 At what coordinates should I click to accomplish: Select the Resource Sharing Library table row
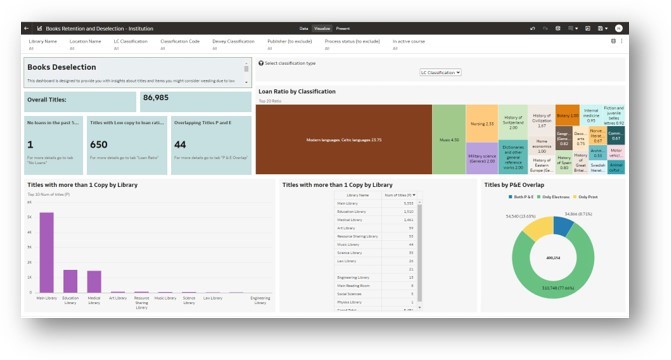coord(375,236)
